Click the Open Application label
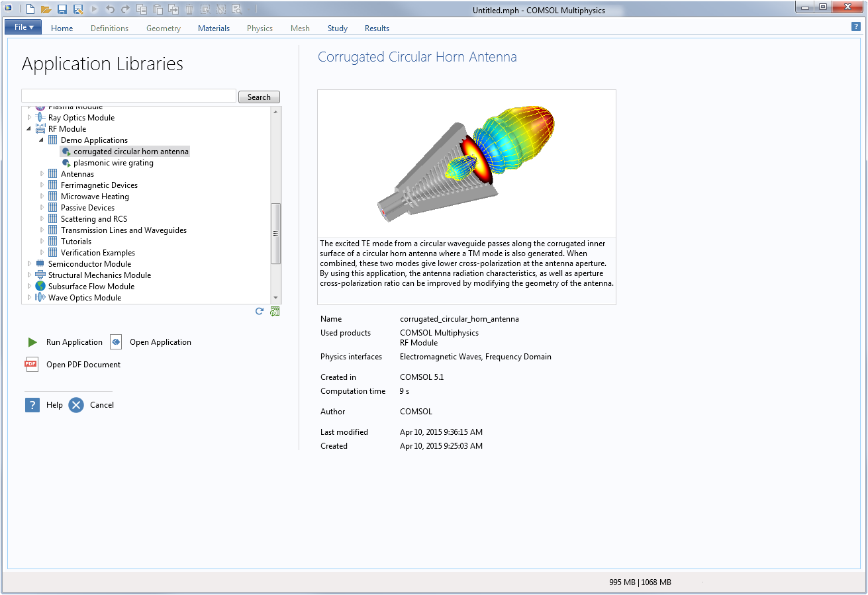 click(160, 342)
